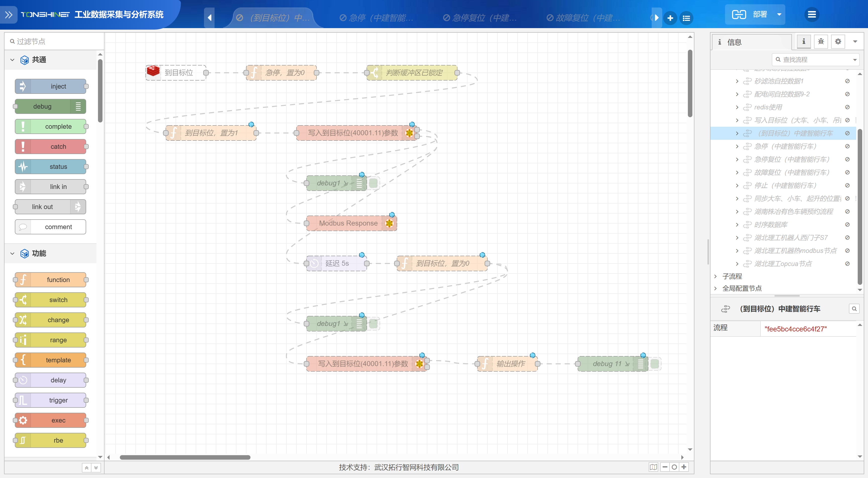This screenshot has height=478, width=868.
Task: Open the deploy options dropdown arrow
Action: pos(779,15)
